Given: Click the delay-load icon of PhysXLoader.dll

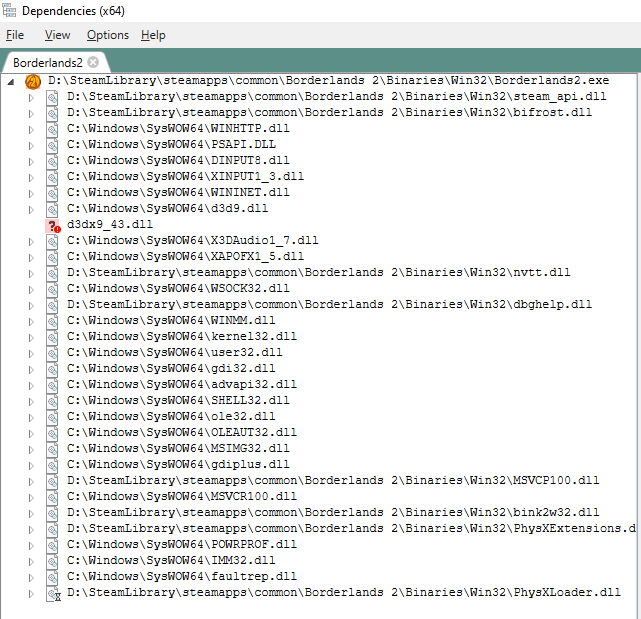Looking at the screenshot, I should [53, 594].
